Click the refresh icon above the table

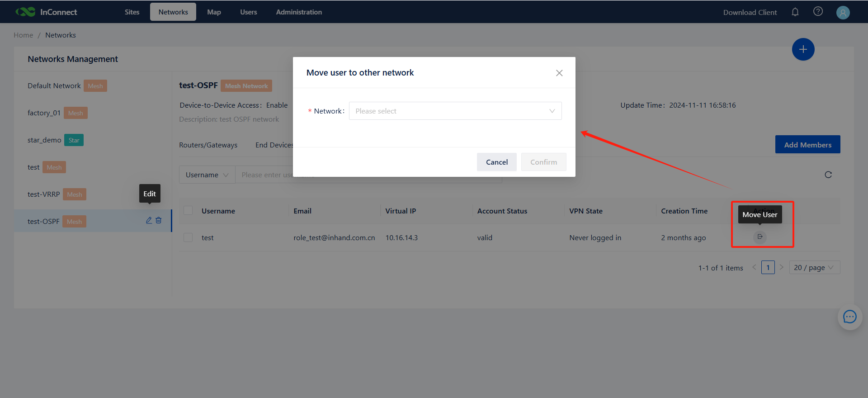point(828,175)
